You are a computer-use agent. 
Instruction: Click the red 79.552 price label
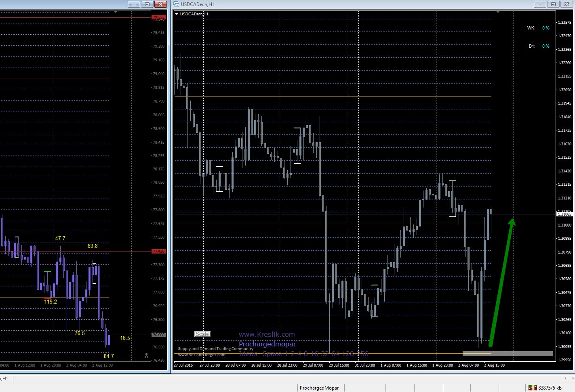click(159, 17)
